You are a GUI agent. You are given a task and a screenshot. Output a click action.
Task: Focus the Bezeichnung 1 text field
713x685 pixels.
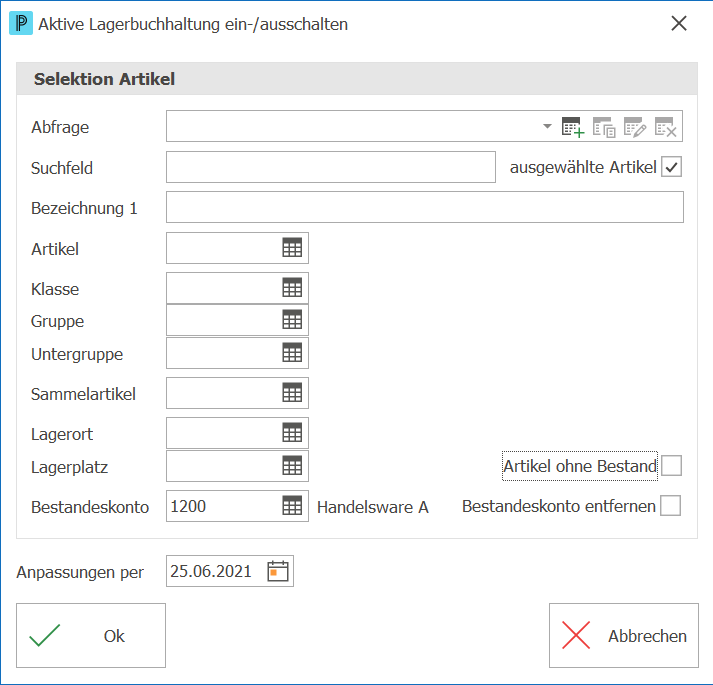[x=425, y=207]
